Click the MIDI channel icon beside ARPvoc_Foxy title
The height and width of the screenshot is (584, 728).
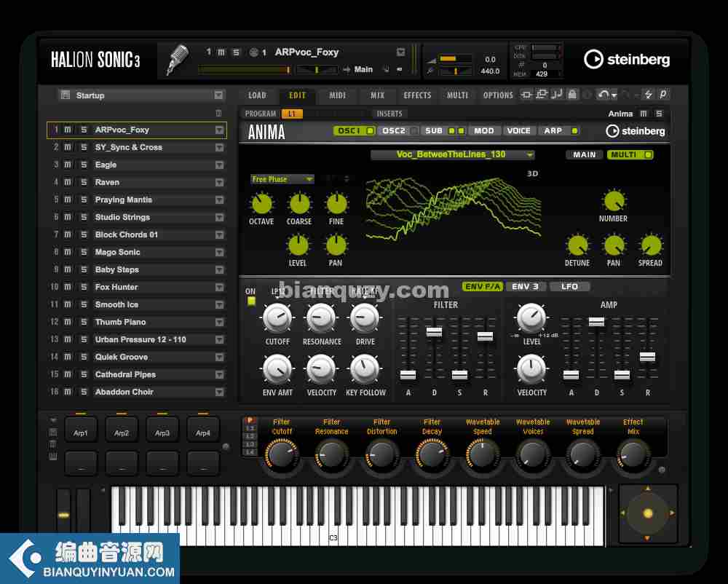pyautogui.click(x=253, y=52)
